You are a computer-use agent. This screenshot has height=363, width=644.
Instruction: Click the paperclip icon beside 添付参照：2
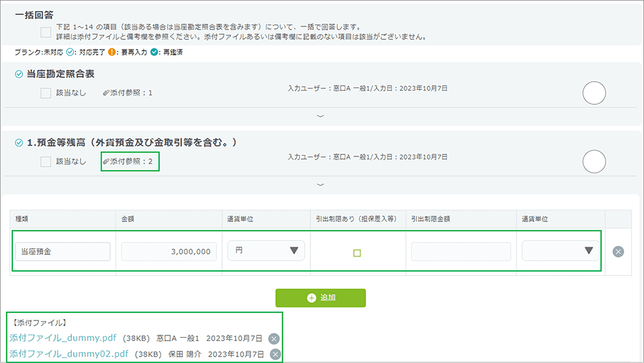pos(106,162)
